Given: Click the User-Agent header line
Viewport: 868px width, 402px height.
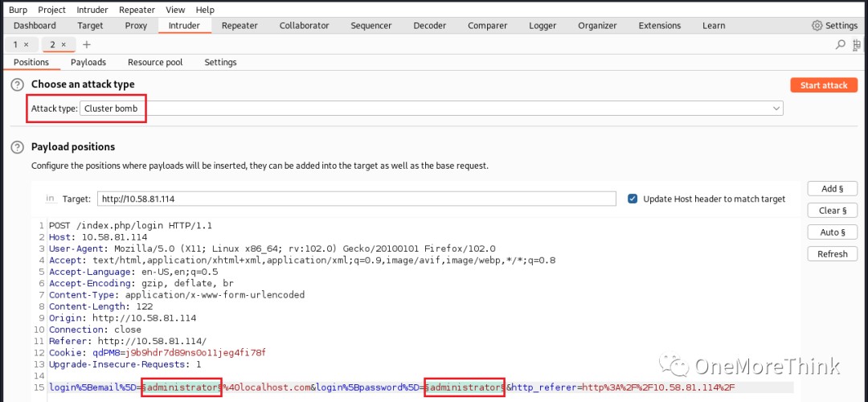Looking at the screenshot, I should (272, 248).
